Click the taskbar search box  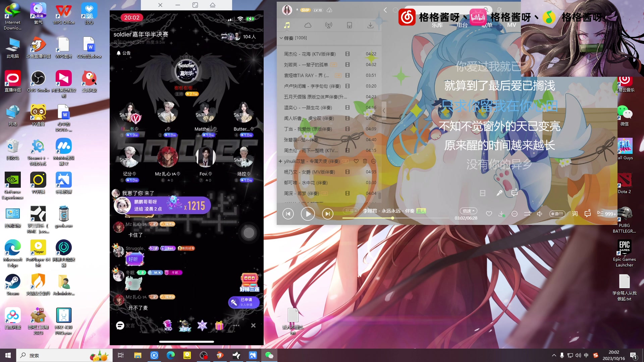tap(64, 355)
